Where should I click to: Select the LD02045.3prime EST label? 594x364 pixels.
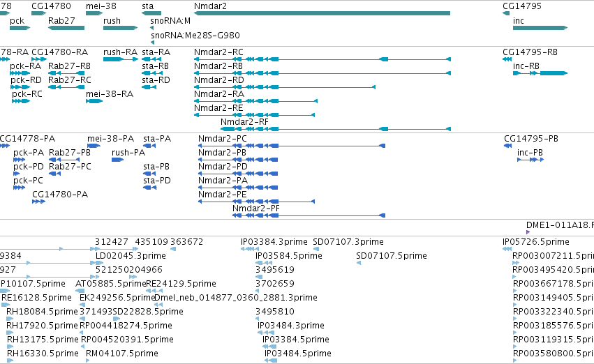pos(131,256)
